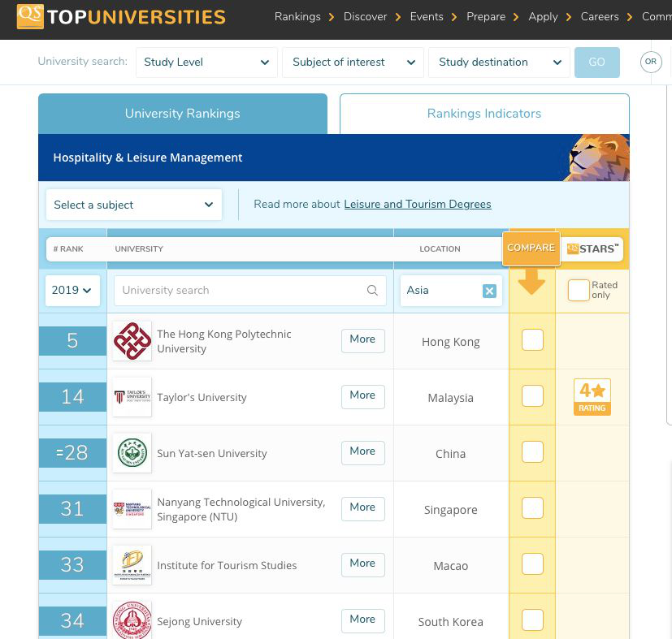Click the magnifier icon in University search
The image size is (672, 639).
click(372, 291)
